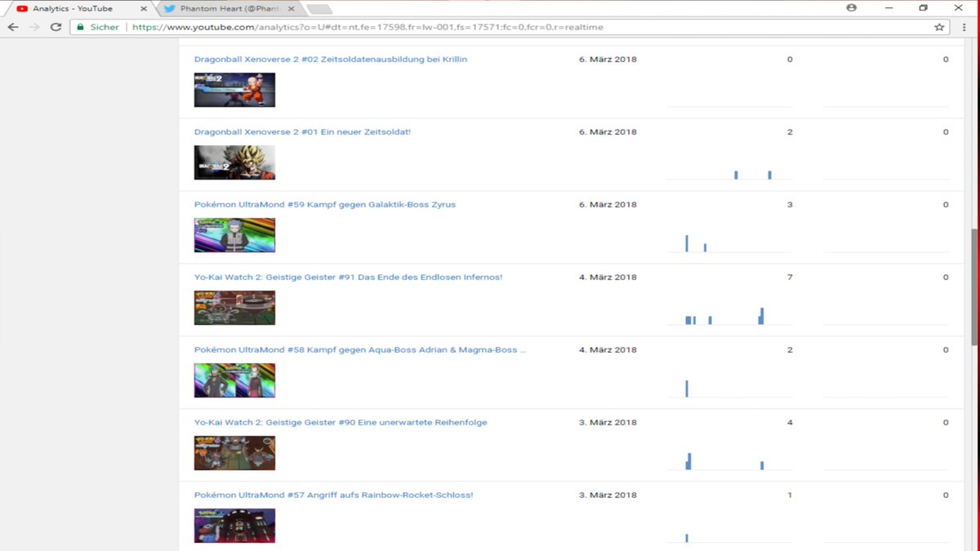Go back with the browser back arrow

13,27
